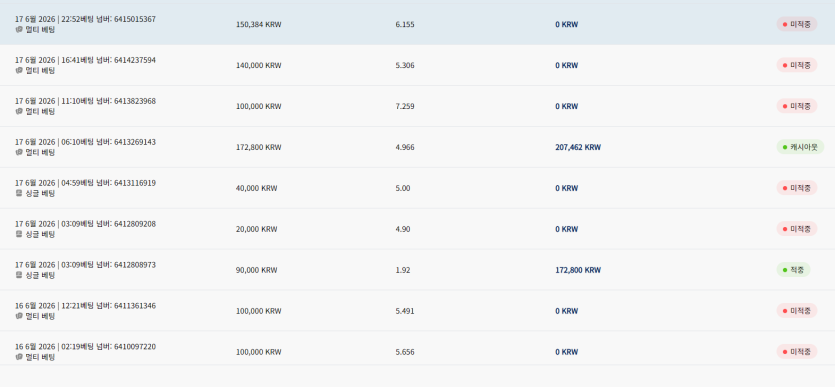
Task: Click odds value 4.966
Action: tap(405, 147)
